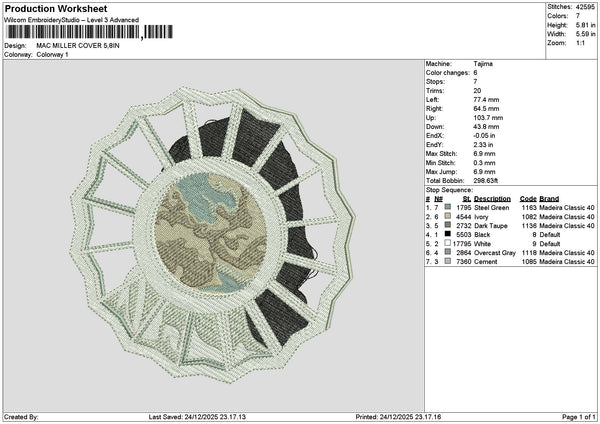This screenshot has width=600, height=424.
Task: Click the Description column header
Action: click(x=492, y=199)
